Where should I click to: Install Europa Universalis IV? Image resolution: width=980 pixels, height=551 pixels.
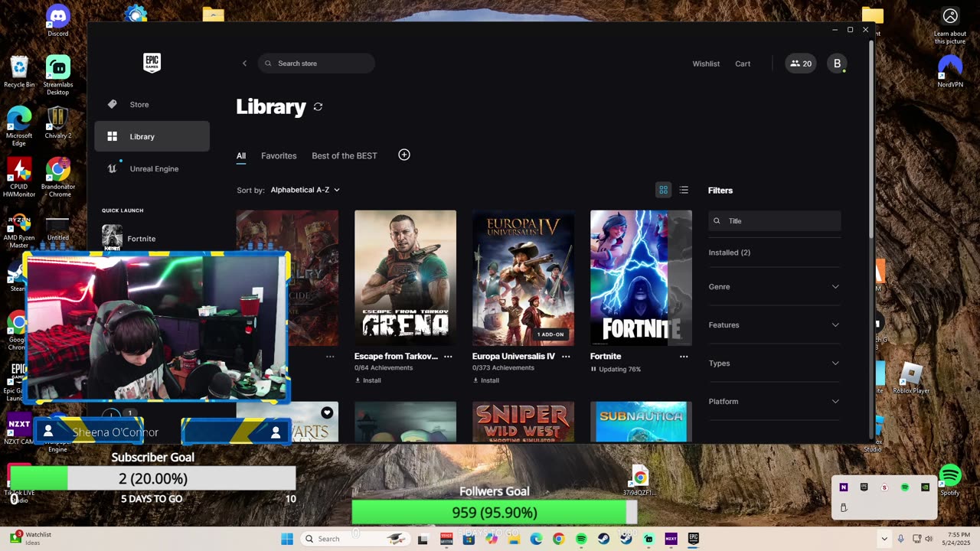click(x=485, y=380)
